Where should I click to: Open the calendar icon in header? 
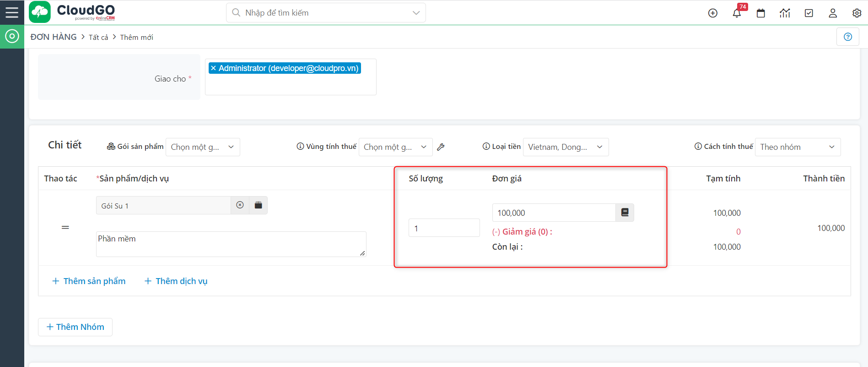(761, 13)
